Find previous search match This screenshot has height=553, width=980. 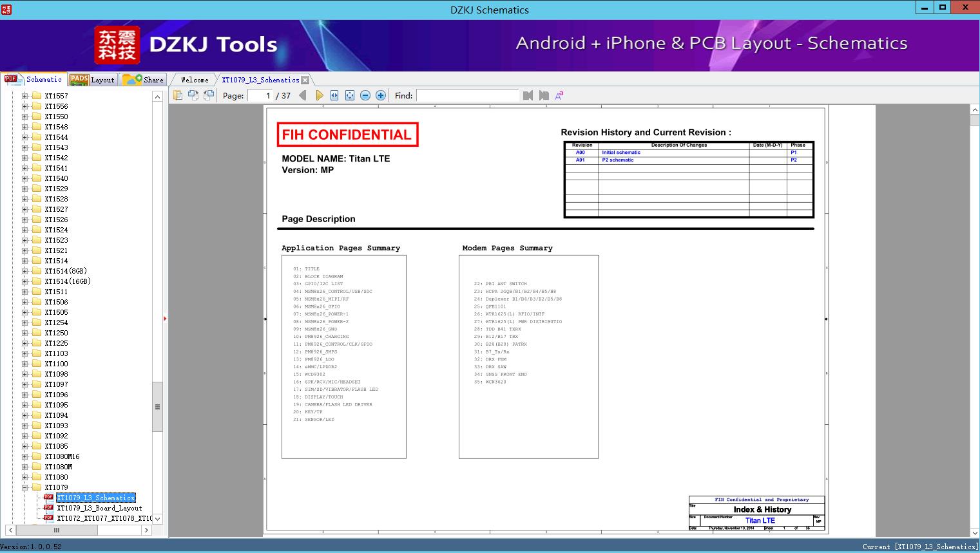[x=528, y=95]
